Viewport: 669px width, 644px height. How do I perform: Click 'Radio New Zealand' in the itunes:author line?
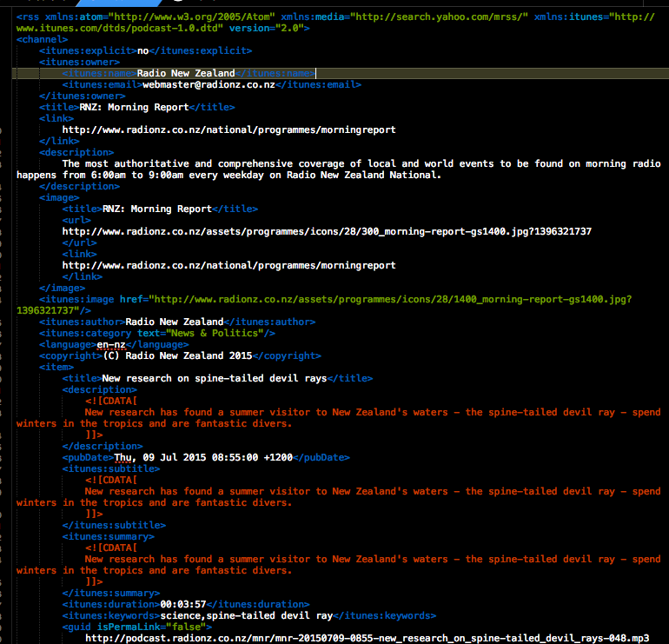[x=175, y=322]
